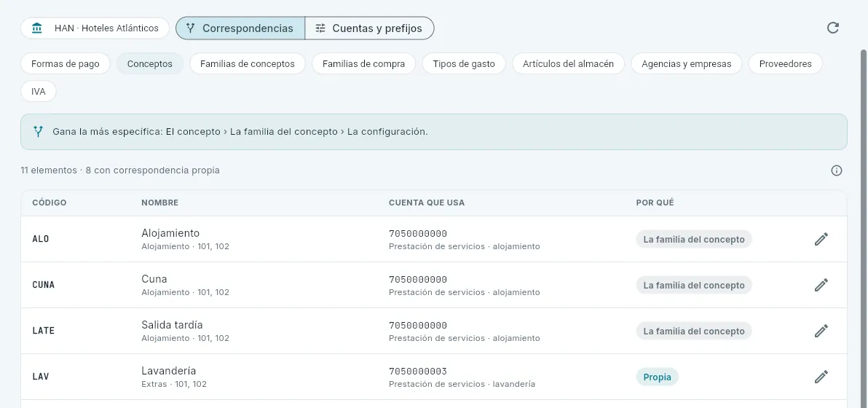
Task: Open the HAN · Hoteles Atlánticos selector
Action: point(95,28)
